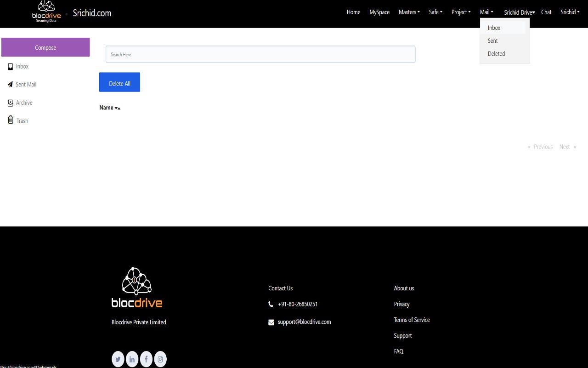Go to Home in navigation bar
The image size is (588, 368).
point(353,12)
